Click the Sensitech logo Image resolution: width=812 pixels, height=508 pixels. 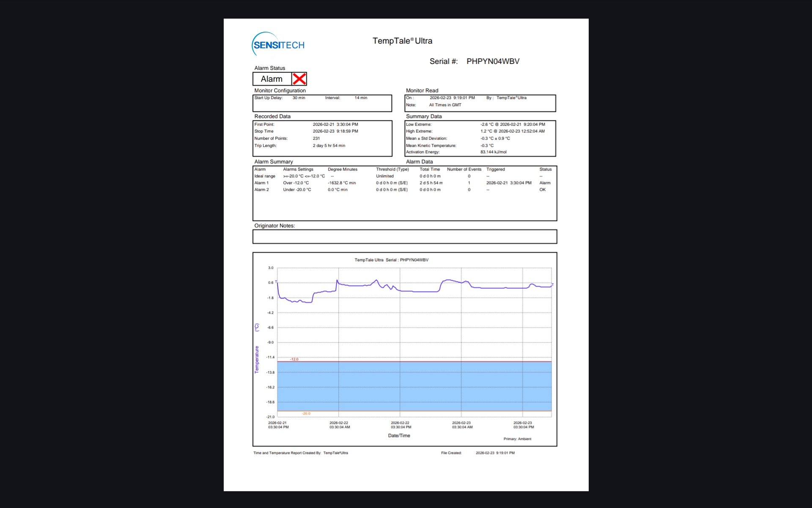pyautogui.click(x=278, y=44)
